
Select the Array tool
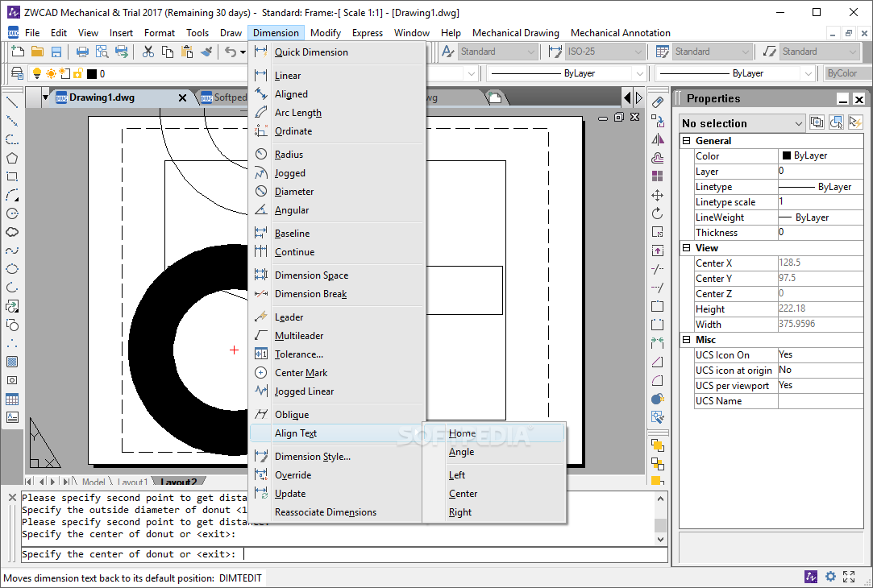658,176
